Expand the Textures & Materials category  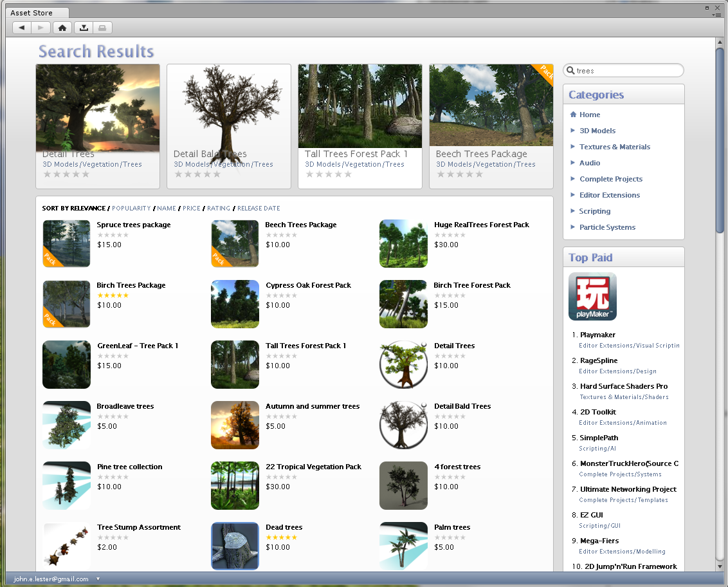[x=614, y=147]
